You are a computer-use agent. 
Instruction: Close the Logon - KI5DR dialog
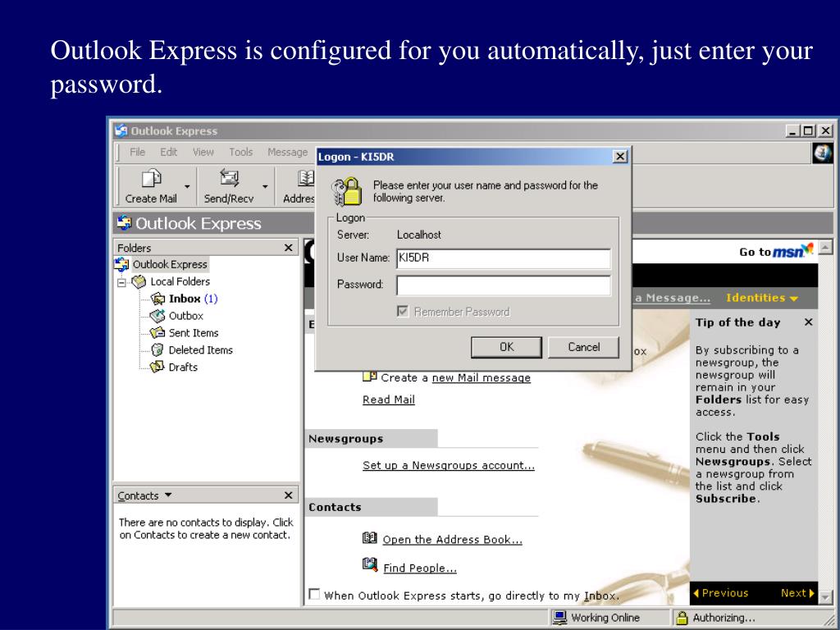click(620, 157)
